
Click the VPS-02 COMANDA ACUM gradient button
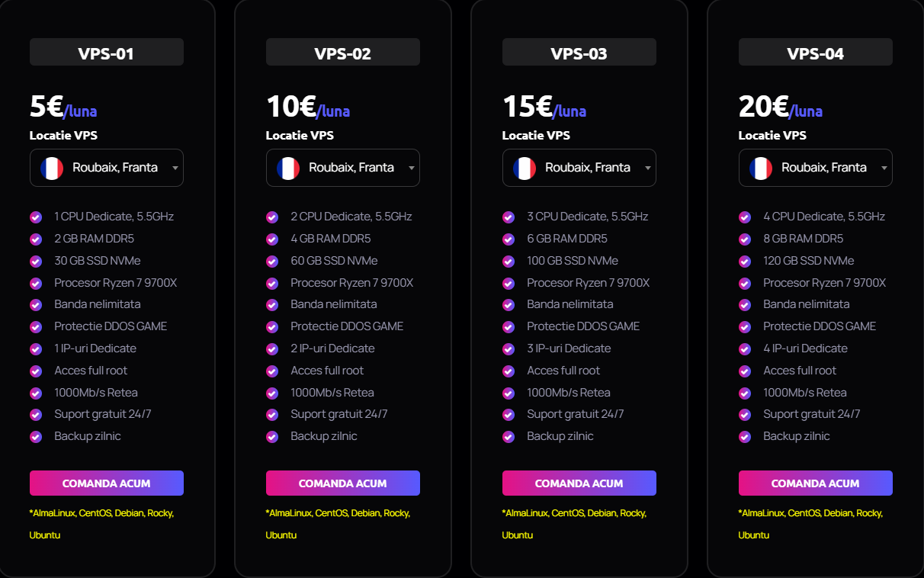pos(343,483)
